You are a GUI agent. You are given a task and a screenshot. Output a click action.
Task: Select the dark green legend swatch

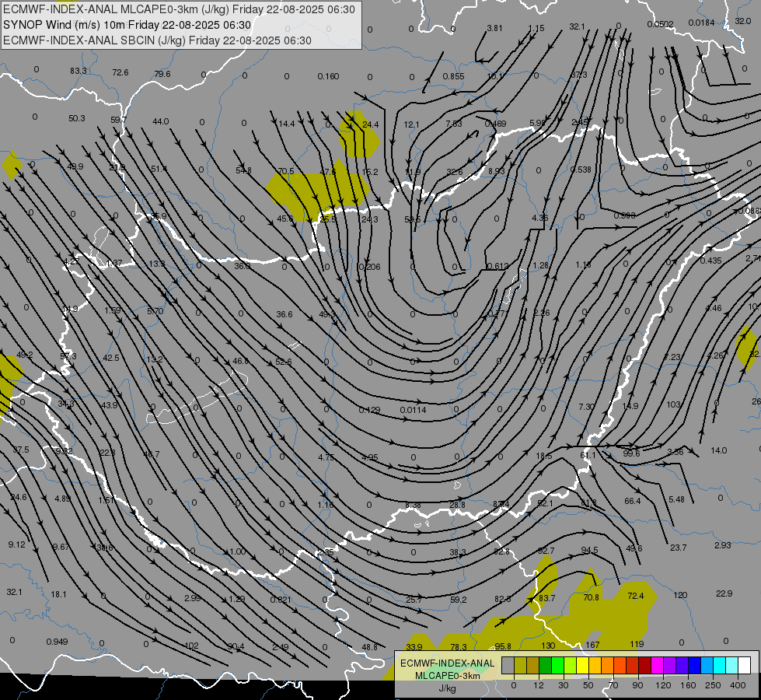(x=546, y=666)
